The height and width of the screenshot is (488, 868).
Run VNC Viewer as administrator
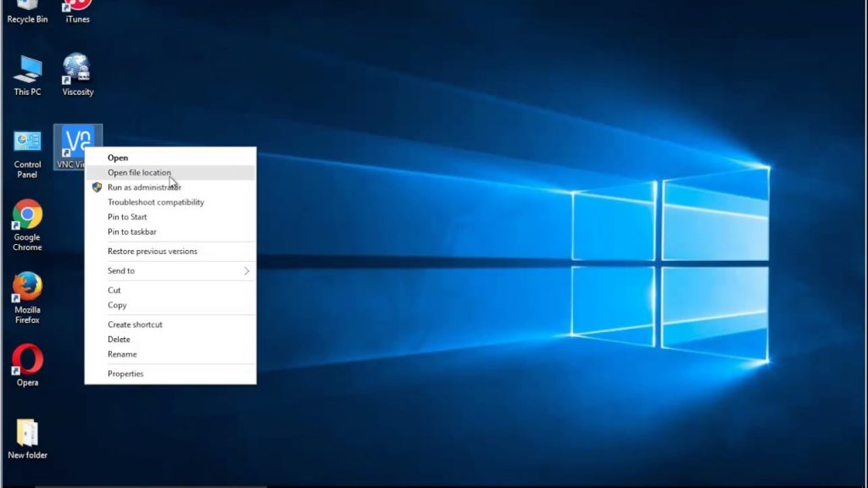click(143, 186)
